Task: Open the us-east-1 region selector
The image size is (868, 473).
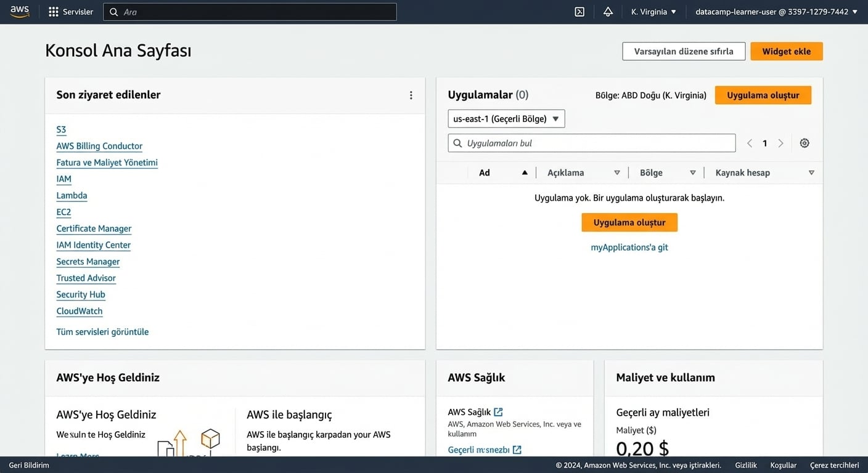Action: (x=507, y=118)
